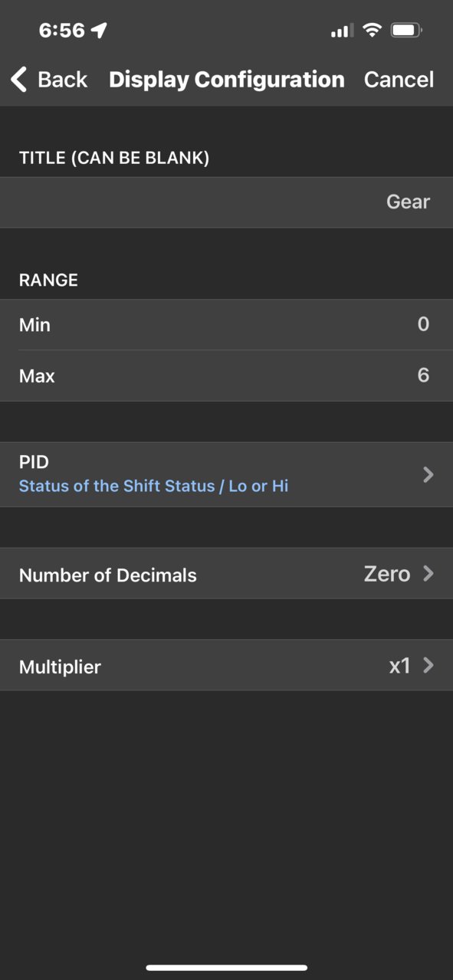Tap the home indicator bar
The height and width of the screenshot is (980, 453).
coord(227,968)
